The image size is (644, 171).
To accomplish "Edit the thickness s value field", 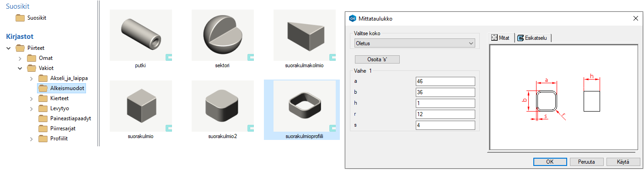I will [445, 125].
